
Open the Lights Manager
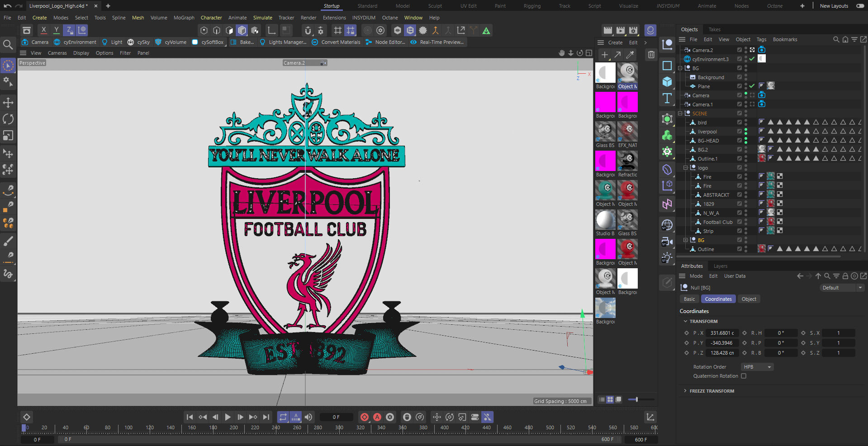click(283, 42)
